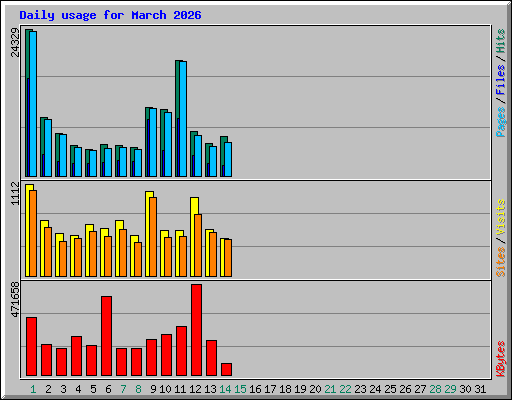Click day label 31 on the axis
This screenshot has height=400, width=512.
[480, 389]
